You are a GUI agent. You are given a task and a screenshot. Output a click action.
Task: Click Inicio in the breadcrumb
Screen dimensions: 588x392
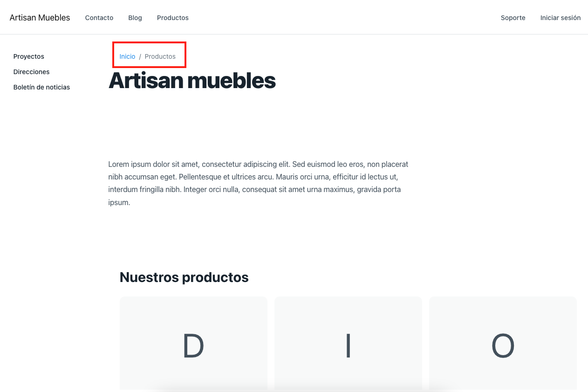tap(127, 56)
